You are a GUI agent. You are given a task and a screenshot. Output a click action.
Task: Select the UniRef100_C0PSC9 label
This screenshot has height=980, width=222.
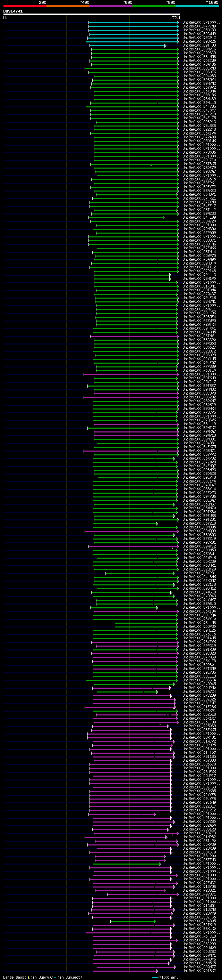(199, 53)
